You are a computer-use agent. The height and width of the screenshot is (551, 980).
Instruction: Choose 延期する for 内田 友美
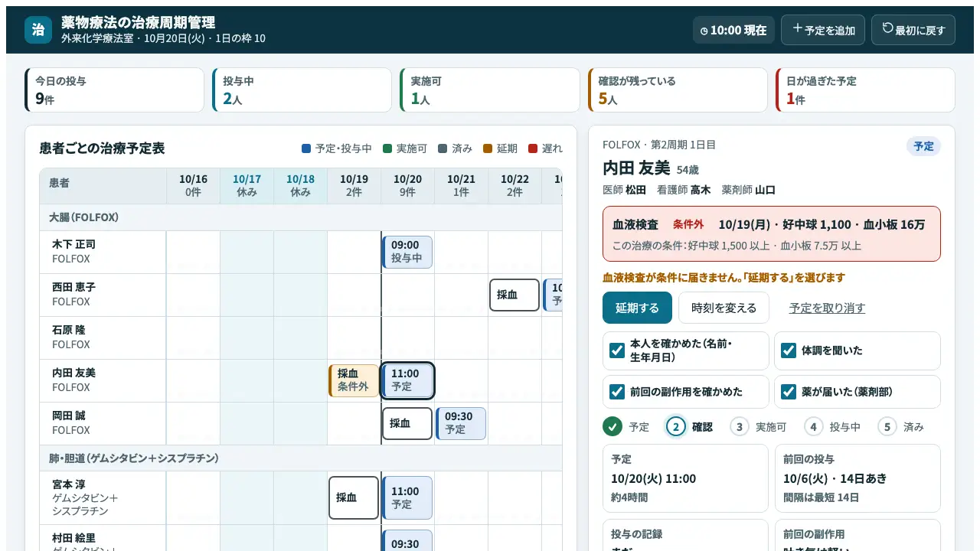click(637, 308)
